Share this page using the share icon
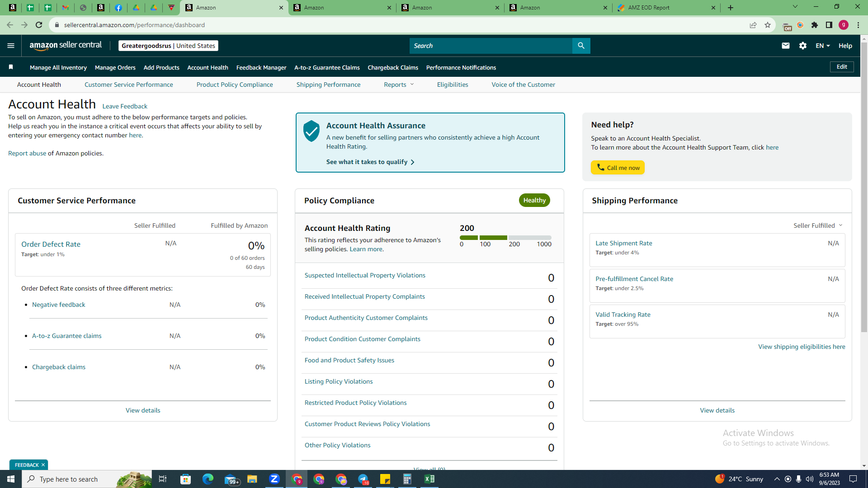Screen dimensions: 868x488 pos(753,25)
